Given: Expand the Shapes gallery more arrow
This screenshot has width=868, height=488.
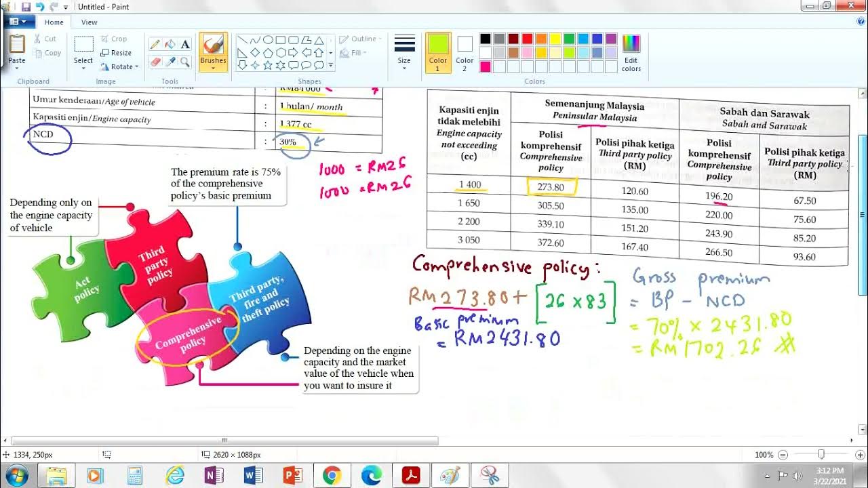Looking at the screenshot, I should (330, 65).
